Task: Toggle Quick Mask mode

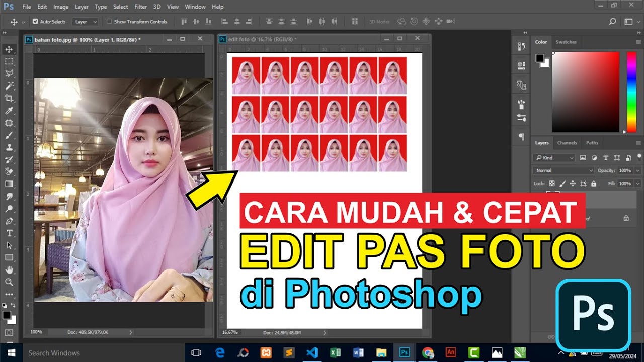Action: click(x=9, y=333)
